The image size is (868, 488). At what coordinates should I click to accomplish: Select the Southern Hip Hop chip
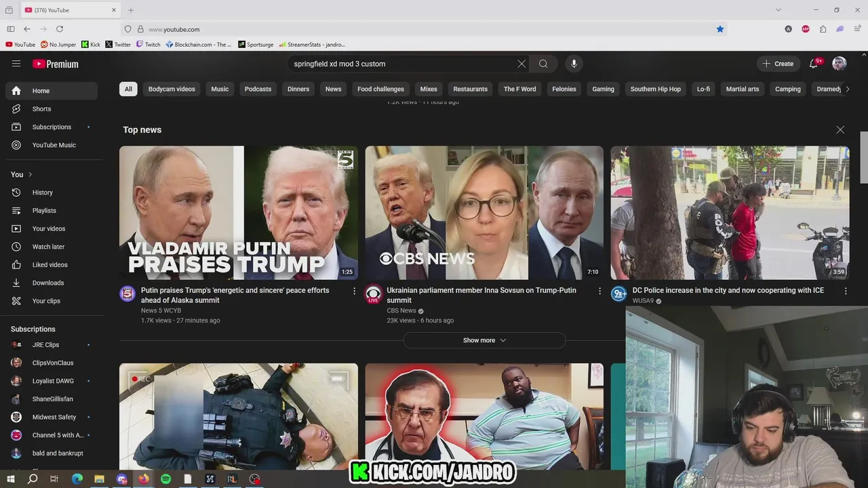[656, 89]
